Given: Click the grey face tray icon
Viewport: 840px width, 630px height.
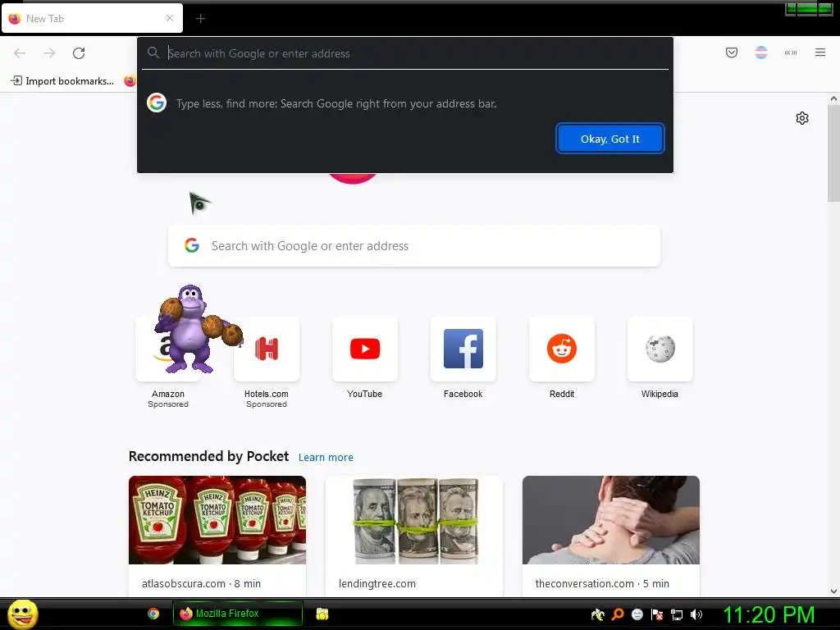Looking at the screenshot, I should pyautogui.click(x=637, y=614).
